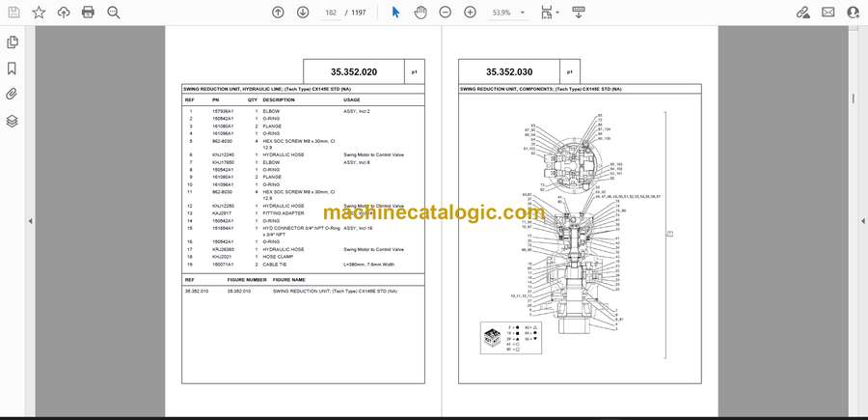This screenshot has width=868, height=420.
Task: Open the find text magnifier
Action: click(114, 13)
